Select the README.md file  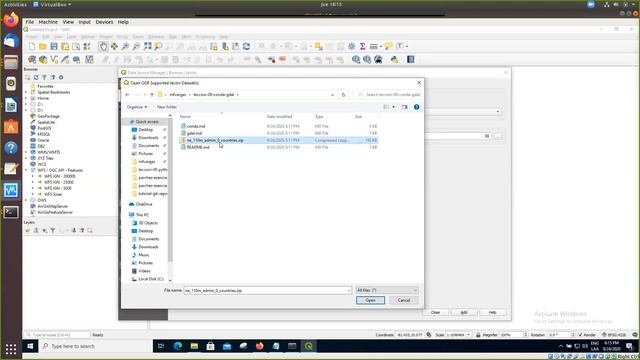pyautogui.click(x=198, y=147)
